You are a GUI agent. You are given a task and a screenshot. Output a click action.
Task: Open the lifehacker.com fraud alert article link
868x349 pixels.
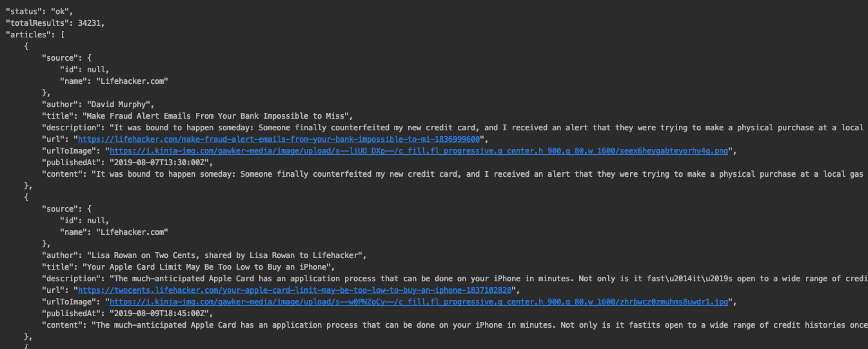[281, 139]
